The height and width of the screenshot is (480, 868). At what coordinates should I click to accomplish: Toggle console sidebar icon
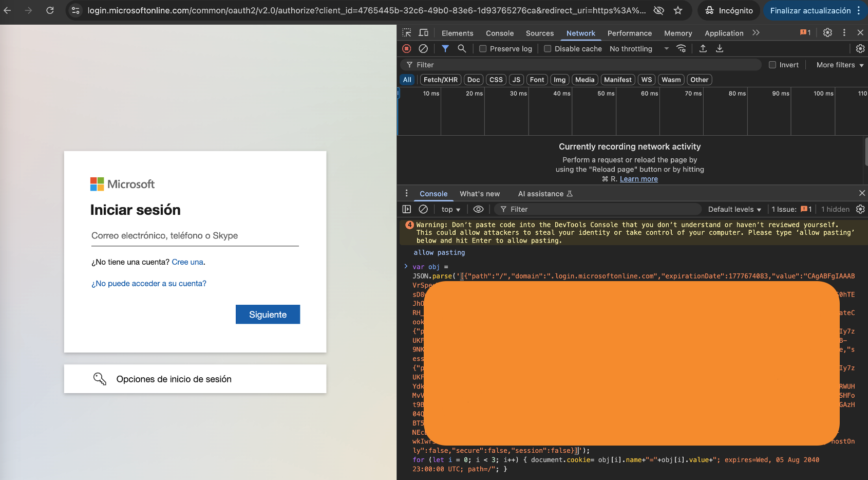(x=407, y=209)
